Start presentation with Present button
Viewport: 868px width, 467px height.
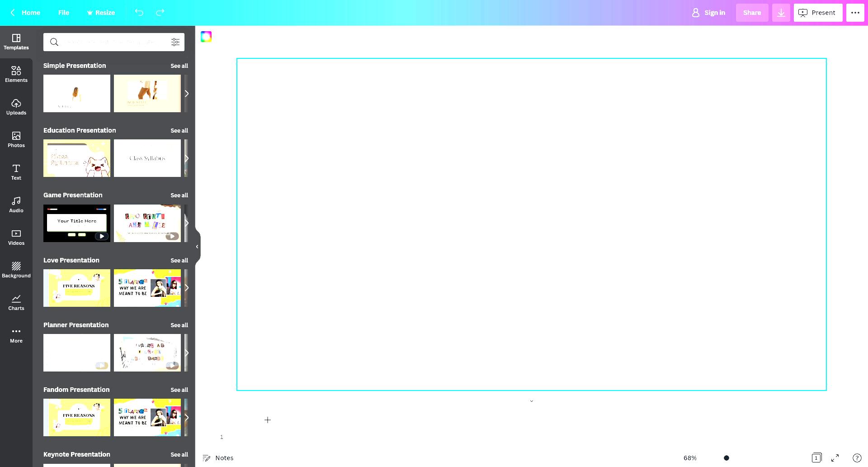coord(818,13)
